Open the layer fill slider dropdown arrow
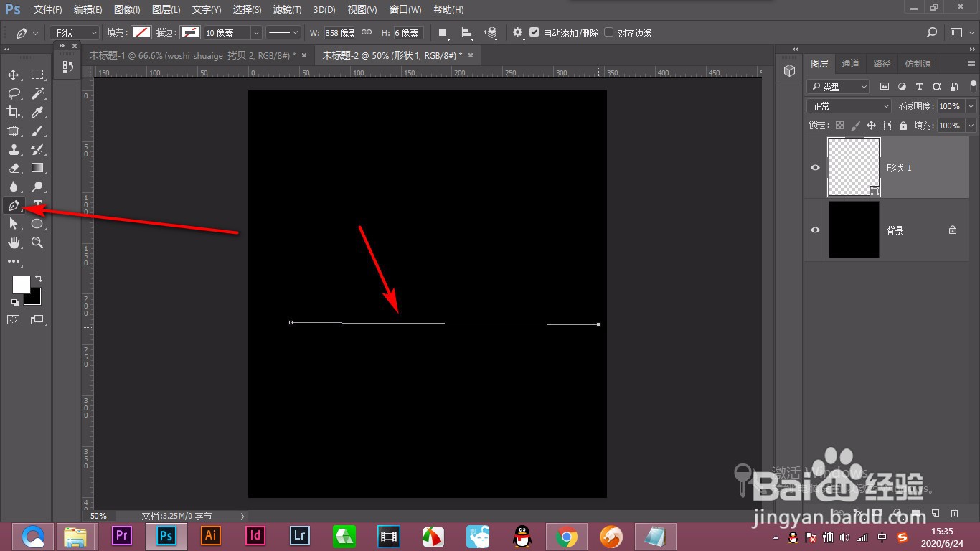Image resolution: width=980 pixels, height=551 pixels. pos(971,125)
